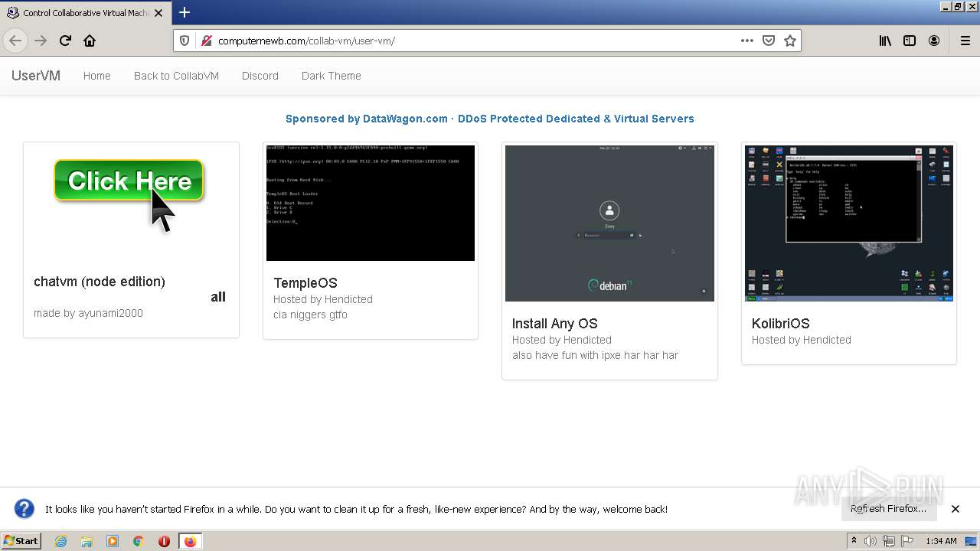The image size is (980, 551).
Task: Launch Chrome from the taskbar
Action: pyautogui.click(x=139, y=541)
